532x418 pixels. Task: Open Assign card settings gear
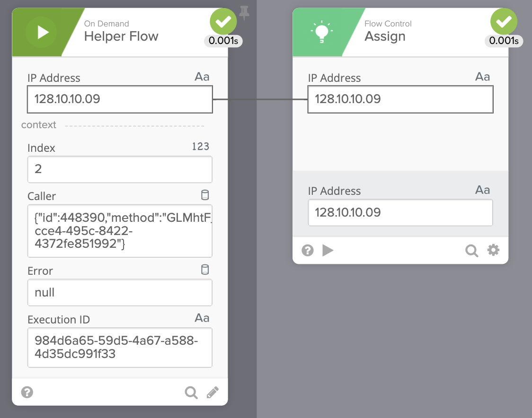coord(493,250)
